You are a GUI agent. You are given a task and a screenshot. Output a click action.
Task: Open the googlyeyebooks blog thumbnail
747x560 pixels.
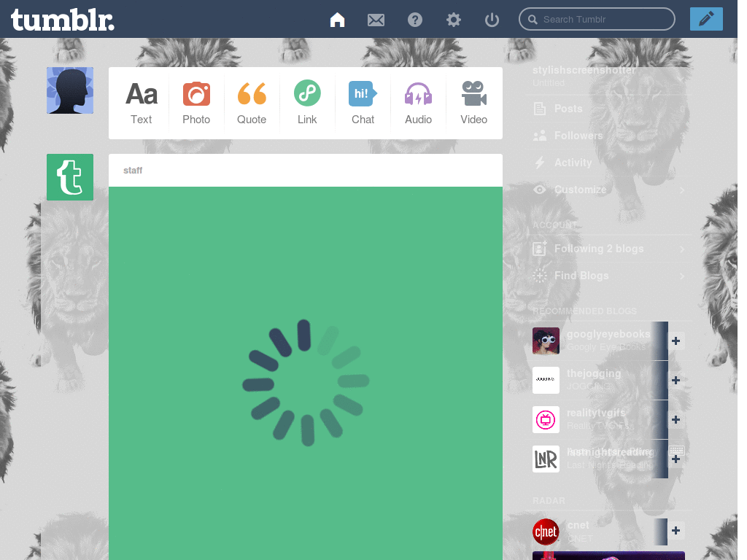tap(546, 341)
